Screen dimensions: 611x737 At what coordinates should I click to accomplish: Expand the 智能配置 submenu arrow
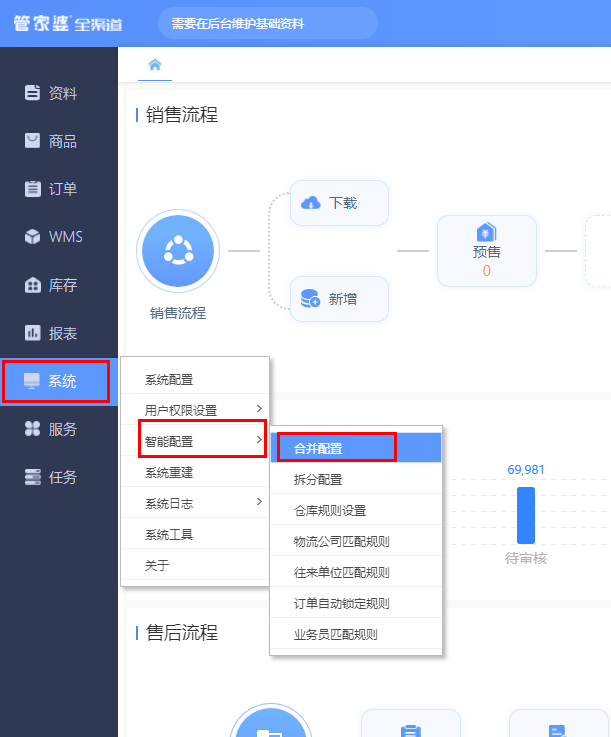coord(259,439)
